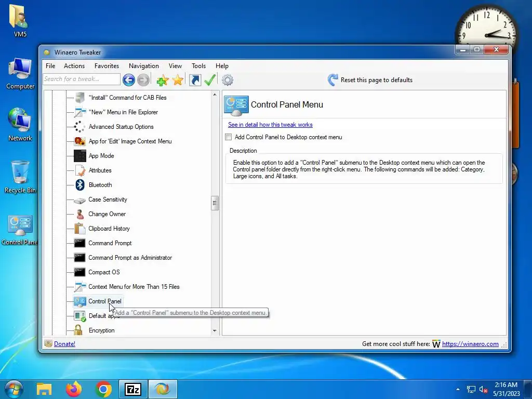This screenshot has width=532, height=399.
Task: Click the Windows Start orb
Action: click(14, 389)
